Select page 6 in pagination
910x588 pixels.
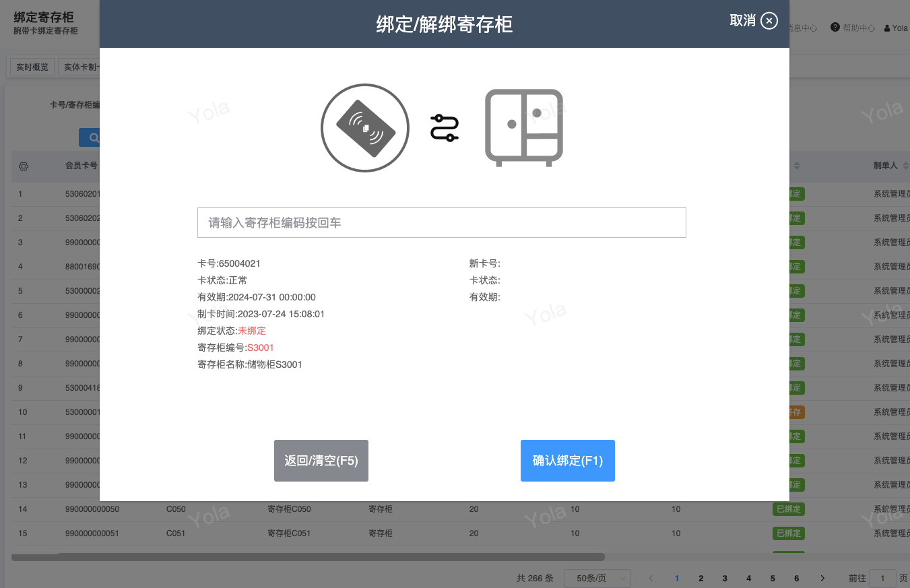coord(797,579)
